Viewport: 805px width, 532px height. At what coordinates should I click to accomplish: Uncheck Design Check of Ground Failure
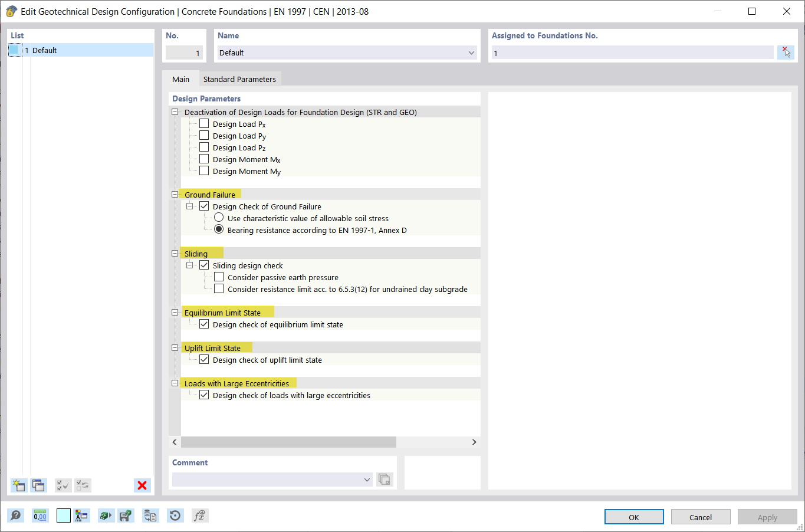point(204,206)
